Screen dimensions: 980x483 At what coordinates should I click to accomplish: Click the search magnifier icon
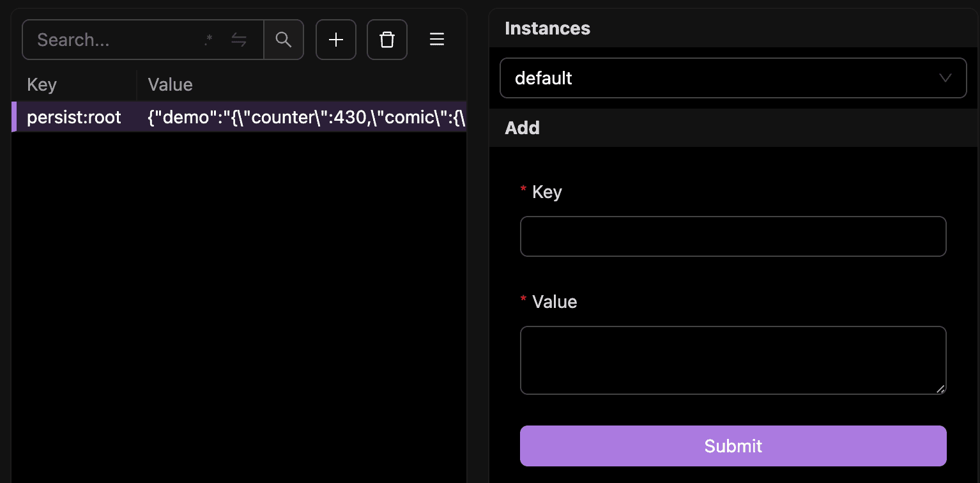tap(283, 39)
